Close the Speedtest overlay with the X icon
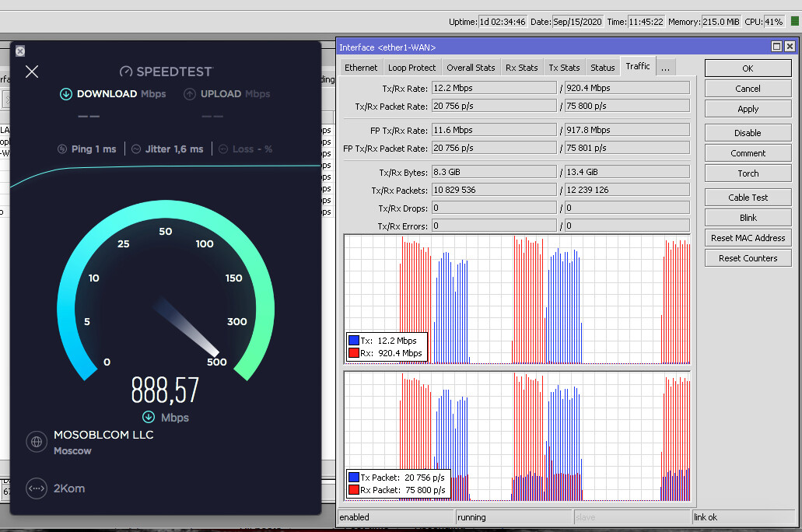The image size is (802, 532). pos(32,72)
